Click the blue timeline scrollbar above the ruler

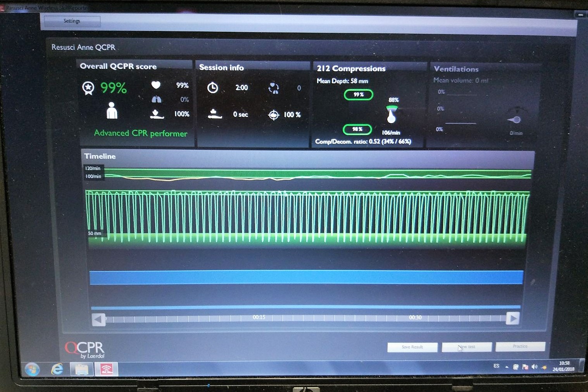tap(306, 307)
